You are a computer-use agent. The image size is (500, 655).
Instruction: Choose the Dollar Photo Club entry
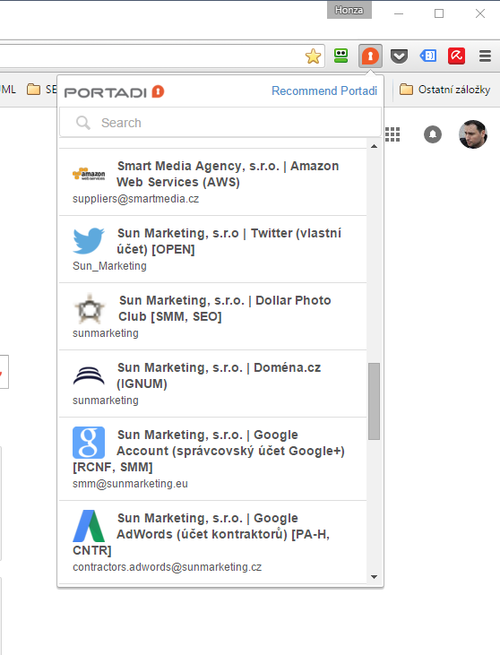(213, 317)
